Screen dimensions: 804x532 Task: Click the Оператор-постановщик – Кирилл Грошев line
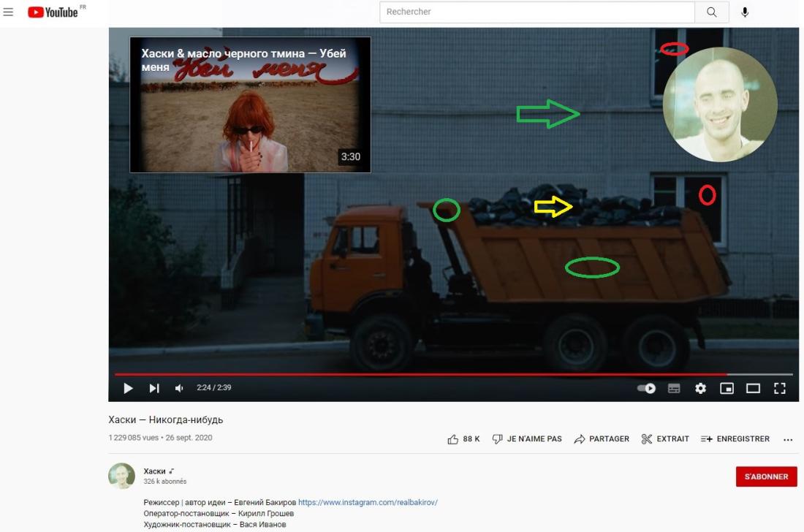[x=219, y=514]
